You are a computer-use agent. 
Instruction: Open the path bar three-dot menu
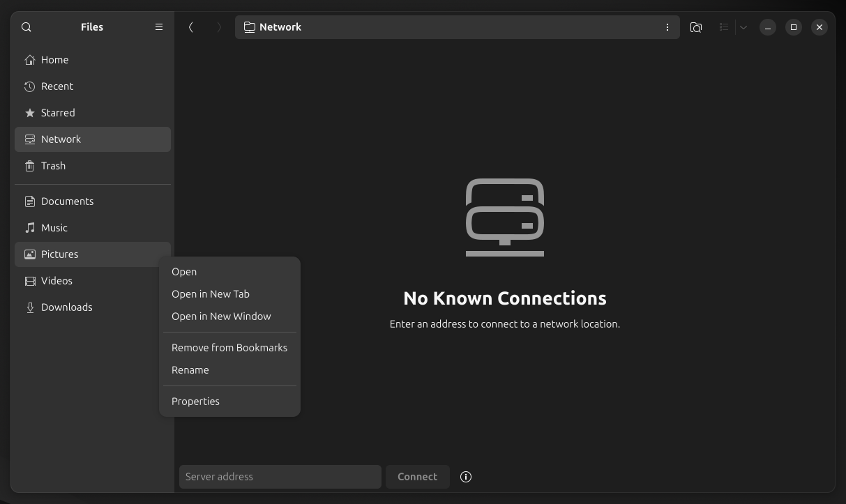[667, 27]
